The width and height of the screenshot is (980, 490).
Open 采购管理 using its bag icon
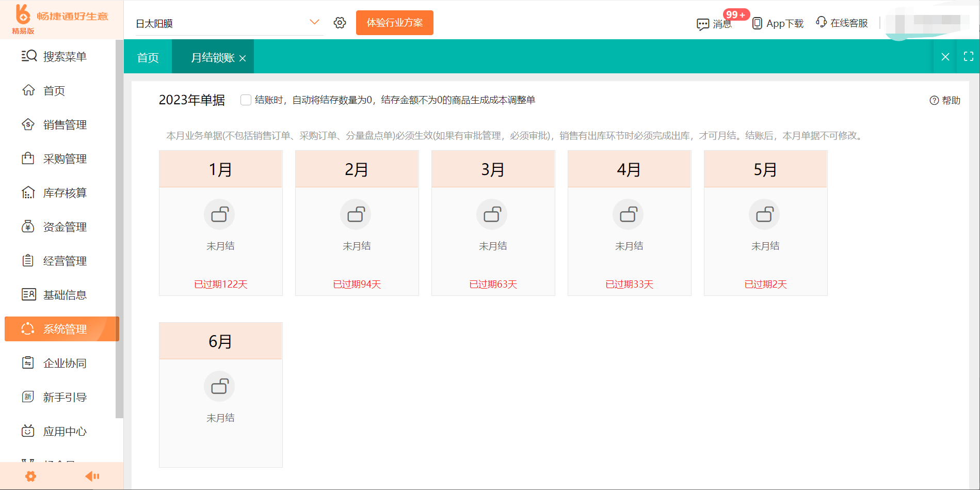click(x=29, y=159)
